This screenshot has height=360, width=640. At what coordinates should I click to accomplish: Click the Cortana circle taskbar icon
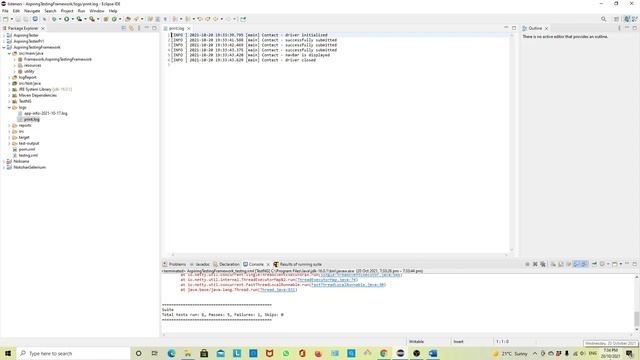[138, 353]
